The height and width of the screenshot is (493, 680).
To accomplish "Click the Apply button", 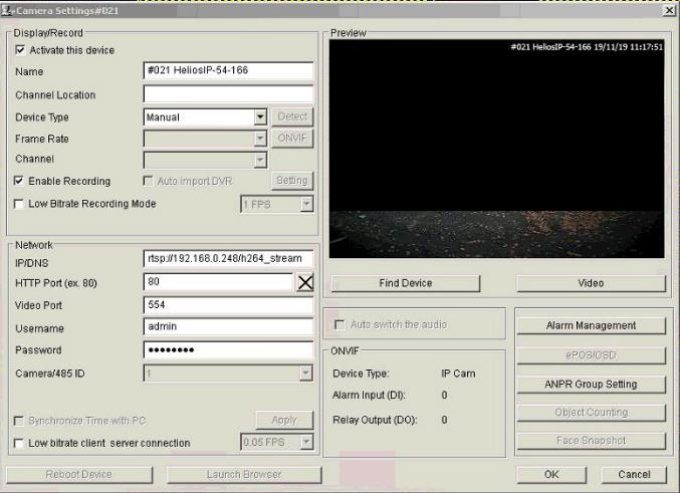I will click(x=284, y=420).
